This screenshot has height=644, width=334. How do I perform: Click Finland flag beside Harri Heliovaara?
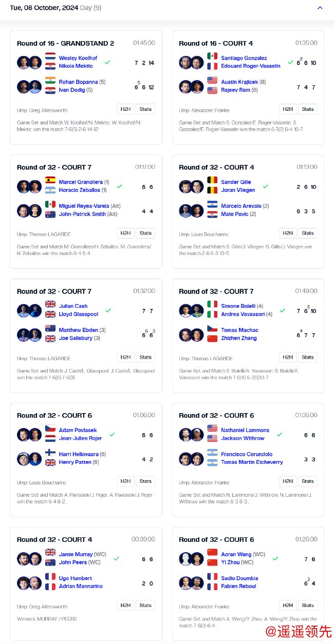[50, 453]
